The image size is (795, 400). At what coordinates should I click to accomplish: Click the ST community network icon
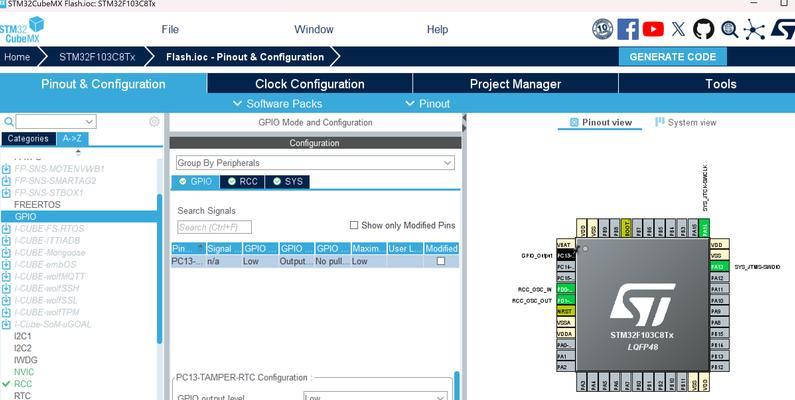pyautogui.click(x=754, y=29)
